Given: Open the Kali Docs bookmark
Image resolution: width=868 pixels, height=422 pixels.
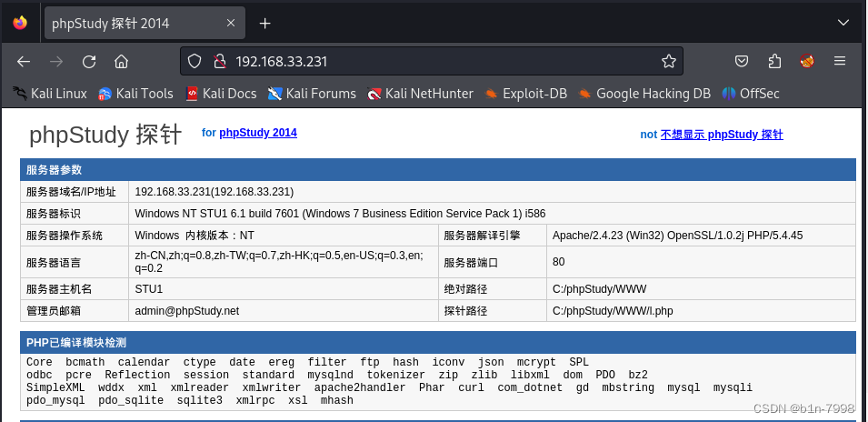Looking at the screenshot, I should click(221, 94).
